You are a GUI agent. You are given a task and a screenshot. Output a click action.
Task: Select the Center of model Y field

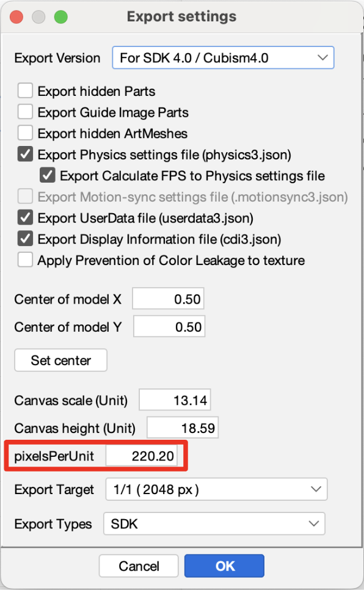169,326
